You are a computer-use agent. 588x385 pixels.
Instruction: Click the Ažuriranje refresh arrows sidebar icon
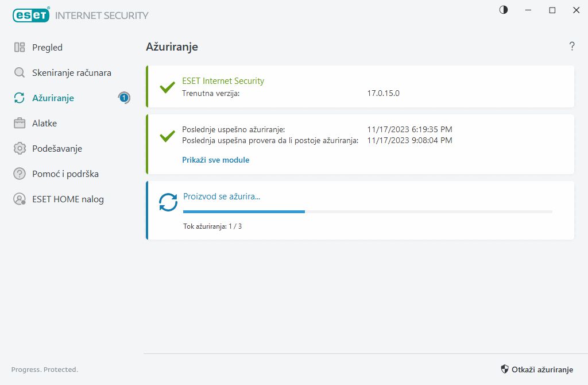tap(20, 98)
